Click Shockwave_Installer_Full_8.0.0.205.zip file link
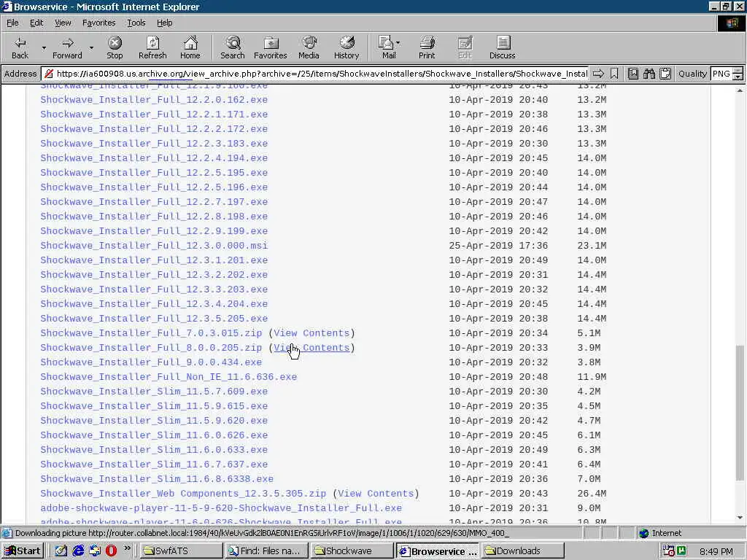Image resolution: width=747 pixels, height=560 pixels. [x=151, y=348]
